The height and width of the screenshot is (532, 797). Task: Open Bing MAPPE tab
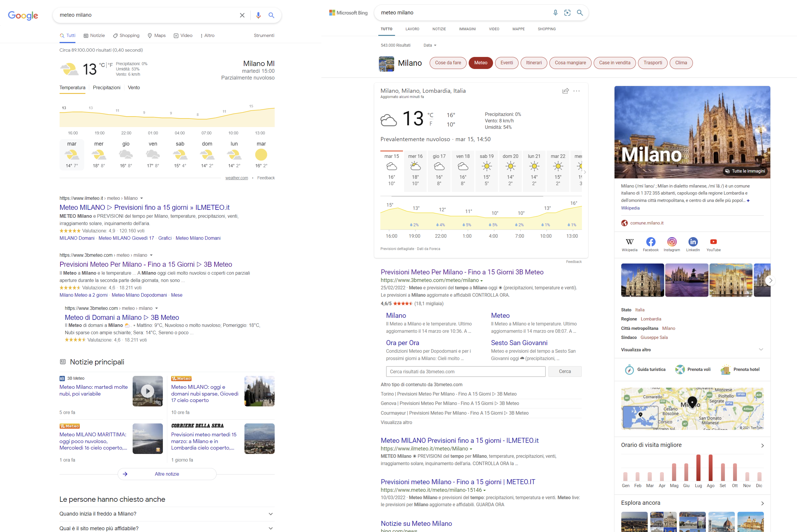519,29
